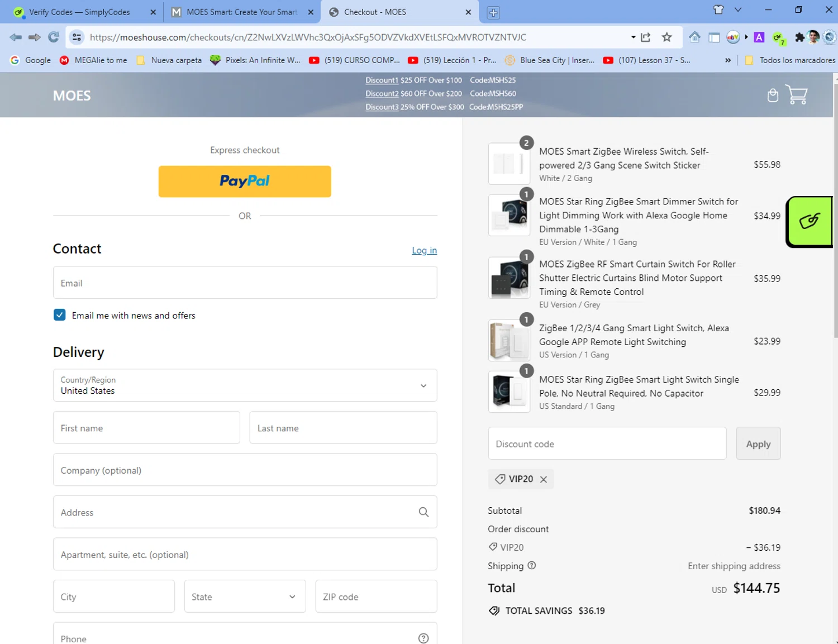Open the Discount3 link in the banner
Screen dimensions: 838x644
(382, 107)
